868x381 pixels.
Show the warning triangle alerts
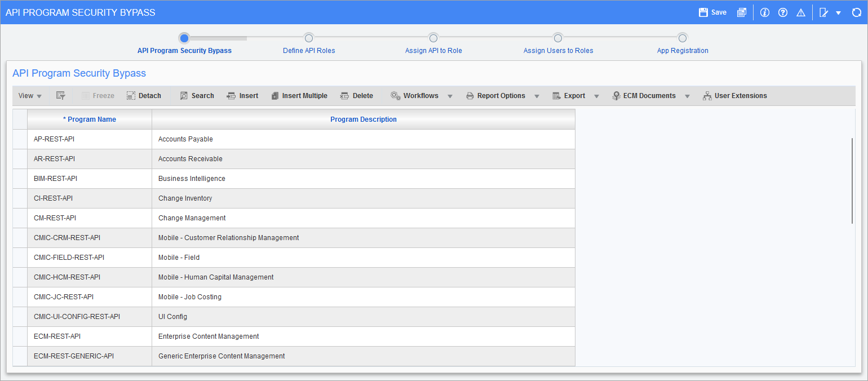tap(801, 12)
